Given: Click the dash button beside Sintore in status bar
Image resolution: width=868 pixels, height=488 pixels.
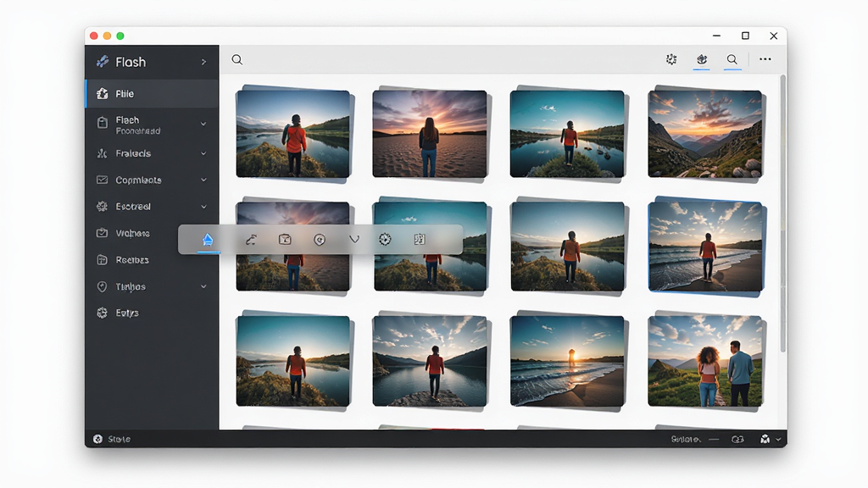Looking at the screenshot, I should (x=714, y=440).
